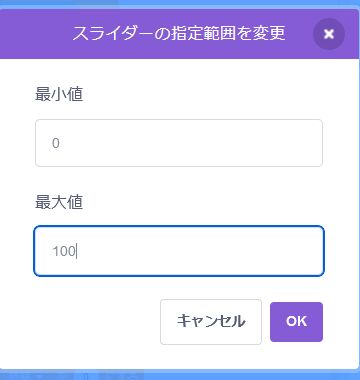The image size is (360, 380).
Task: Click the 最小値 label
Action: [x=59, y=95]
